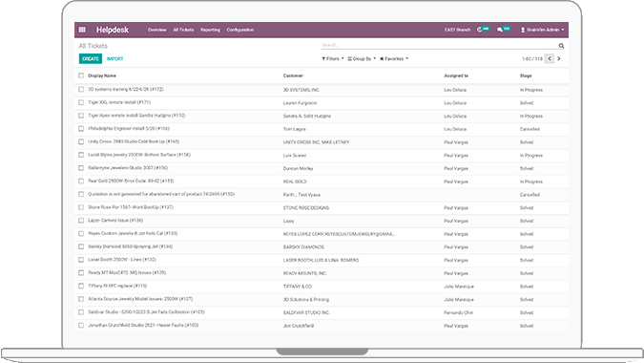Sort by Stage column header

pos(526,75)
